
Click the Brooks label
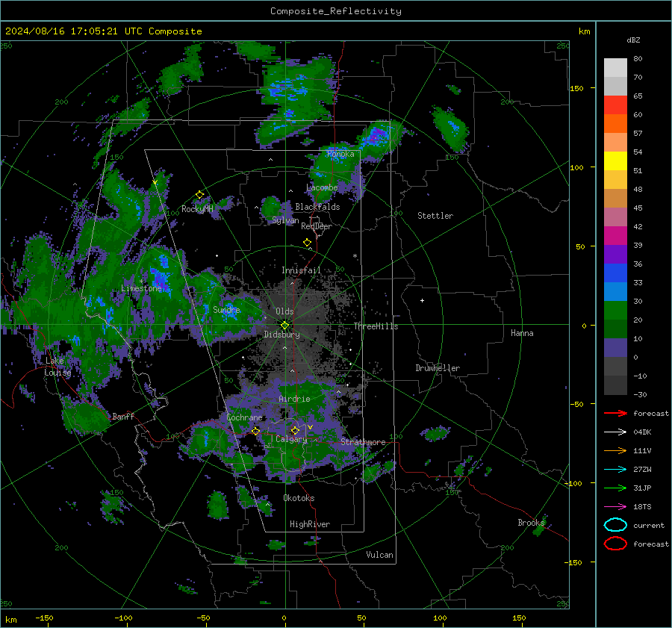pos(531,523)
